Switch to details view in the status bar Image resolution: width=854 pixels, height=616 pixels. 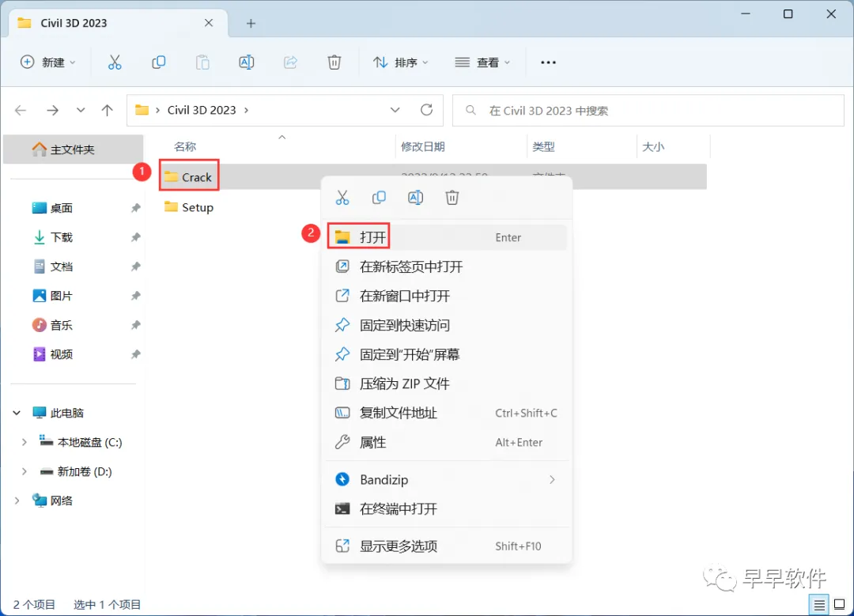point(819,604)
